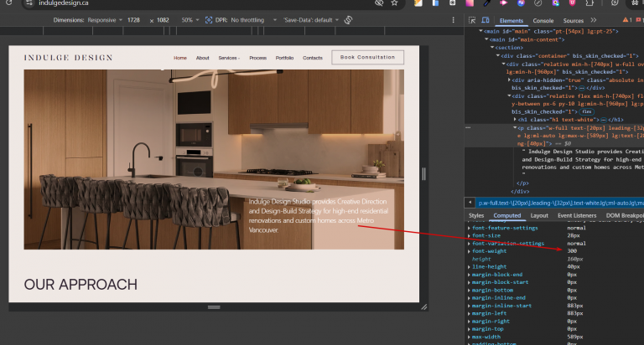Image resolution: width=644 pixels, height=345 pixels.
Task: Click the viewport width field 1728
Action: [x=133, y=20]
